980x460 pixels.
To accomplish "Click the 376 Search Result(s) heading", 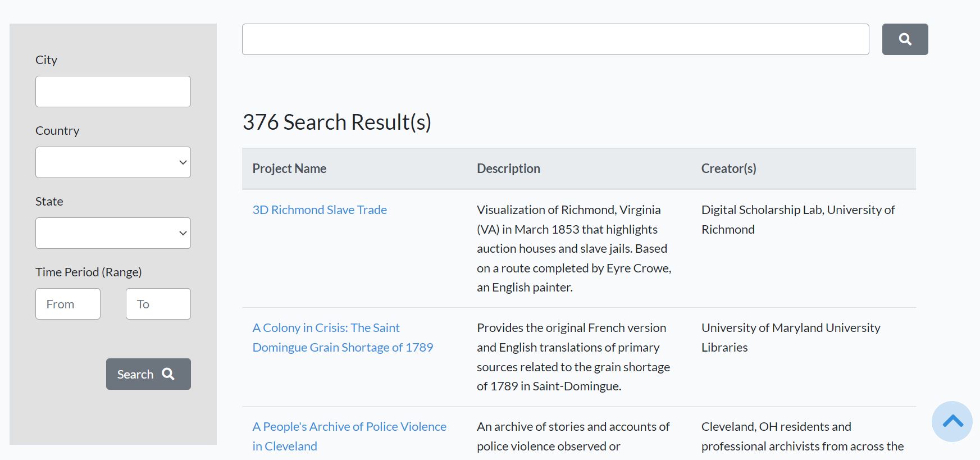I will click(x=338, y=121).
